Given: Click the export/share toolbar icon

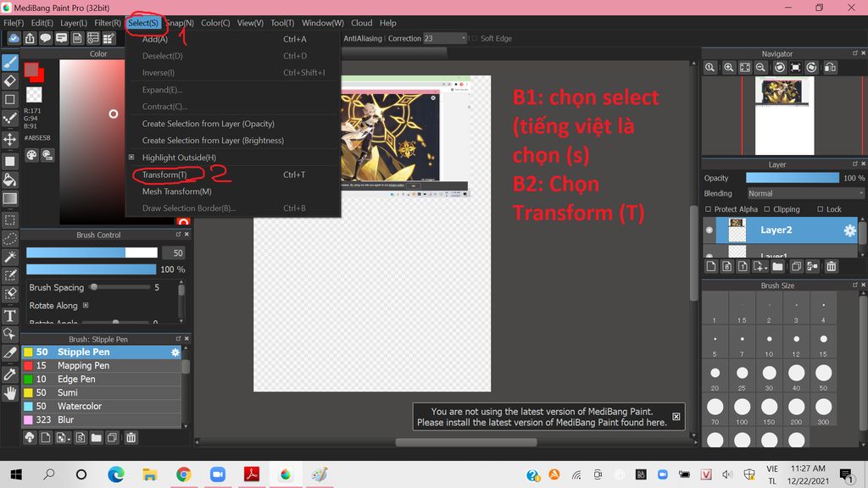Looking at the screenshot, I should (30, 38).
